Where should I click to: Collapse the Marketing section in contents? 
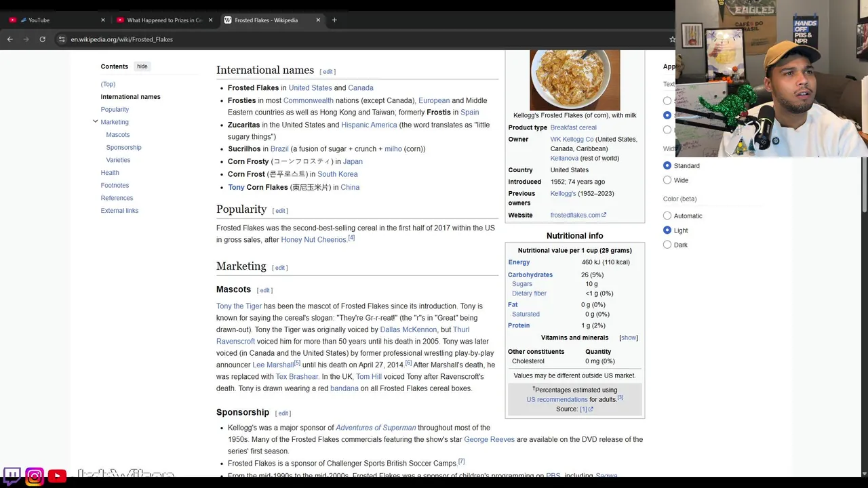click(96, 122)
